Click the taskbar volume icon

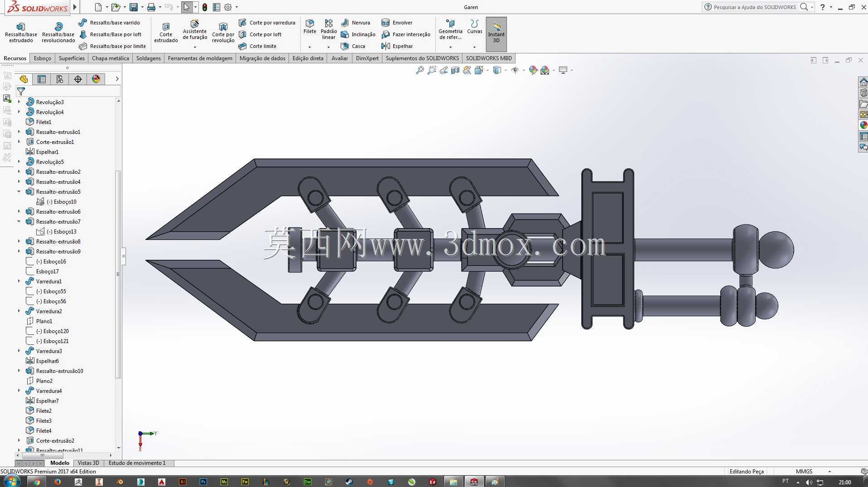(x=809, y=482)
